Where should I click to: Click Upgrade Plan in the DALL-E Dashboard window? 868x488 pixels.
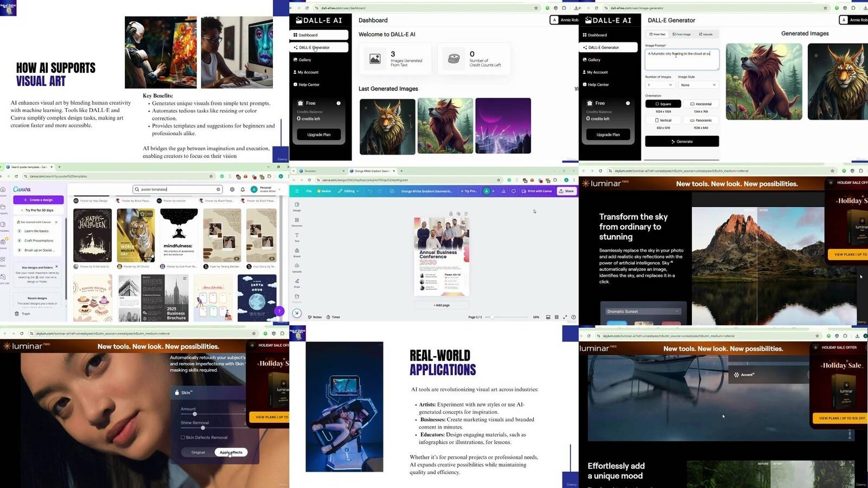(x=319, y=135)
